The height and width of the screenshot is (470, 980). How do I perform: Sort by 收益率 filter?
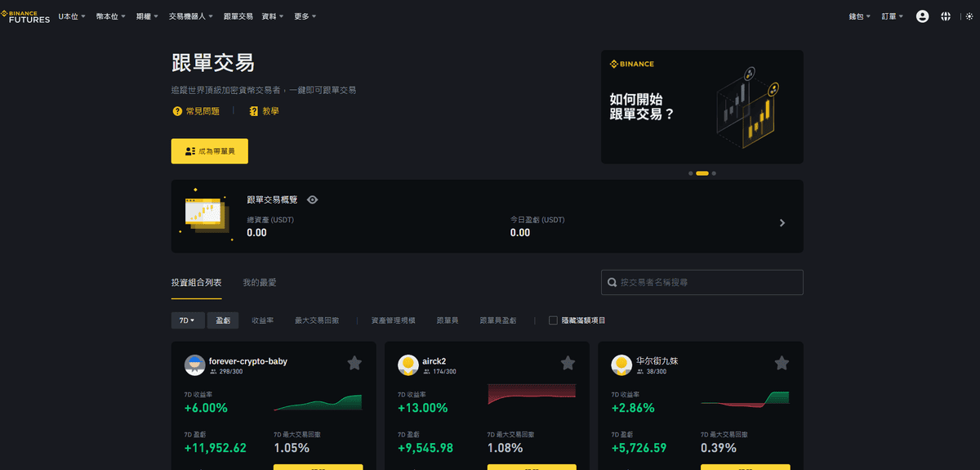tap(263, 320)
